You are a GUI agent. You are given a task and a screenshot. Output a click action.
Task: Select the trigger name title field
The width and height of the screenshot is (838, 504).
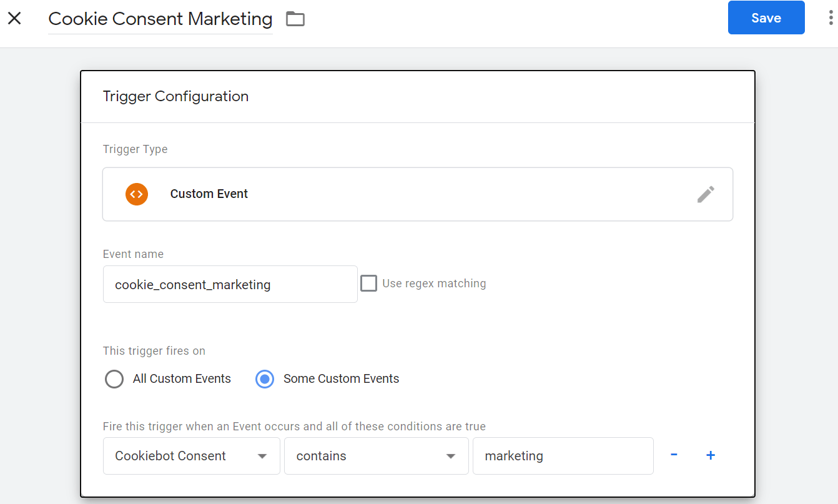point(160,19)
